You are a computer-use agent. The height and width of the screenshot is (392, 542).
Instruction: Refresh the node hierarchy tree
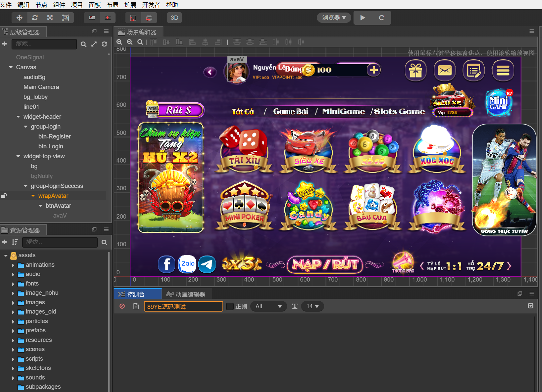104,44
